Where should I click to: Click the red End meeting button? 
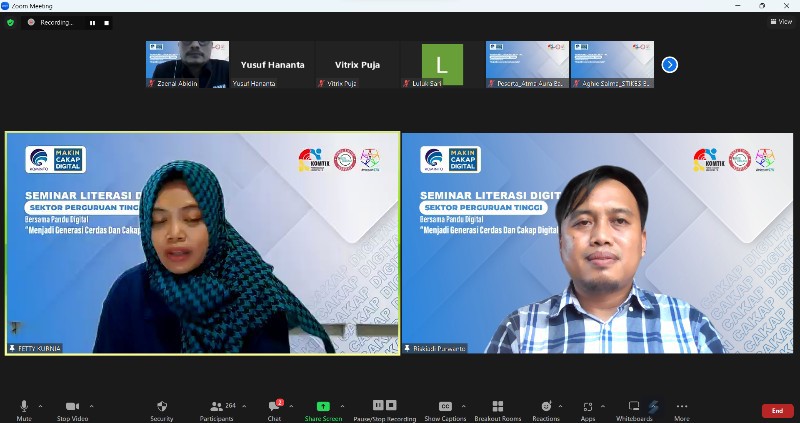(777, 410)
